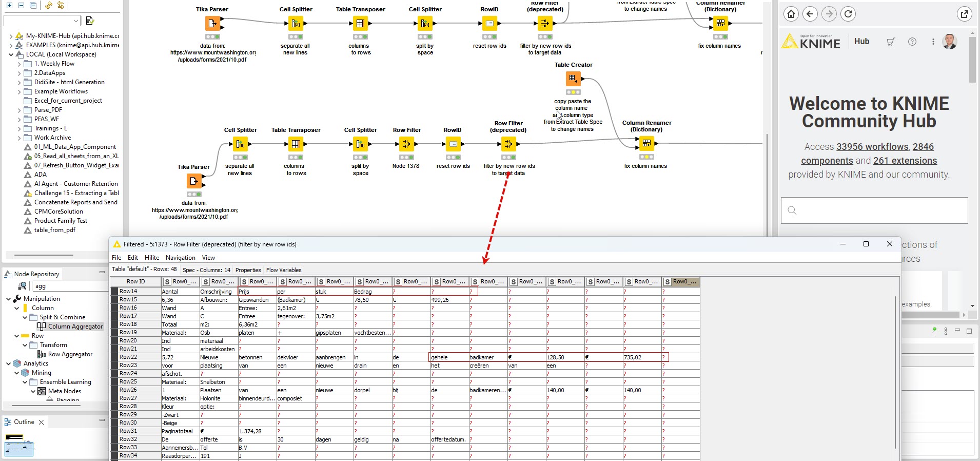Select the lower Row Filter (deprecated) node
Viewport: 980px width, 461px height.
click(x=508, y=144)
